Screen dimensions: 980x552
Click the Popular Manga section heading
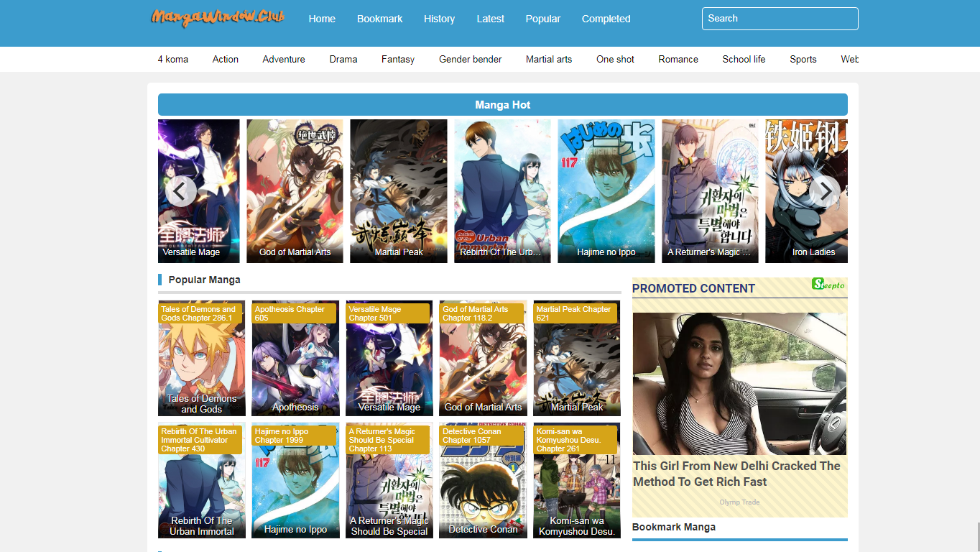pyautogui.click(x=204, y=280)
